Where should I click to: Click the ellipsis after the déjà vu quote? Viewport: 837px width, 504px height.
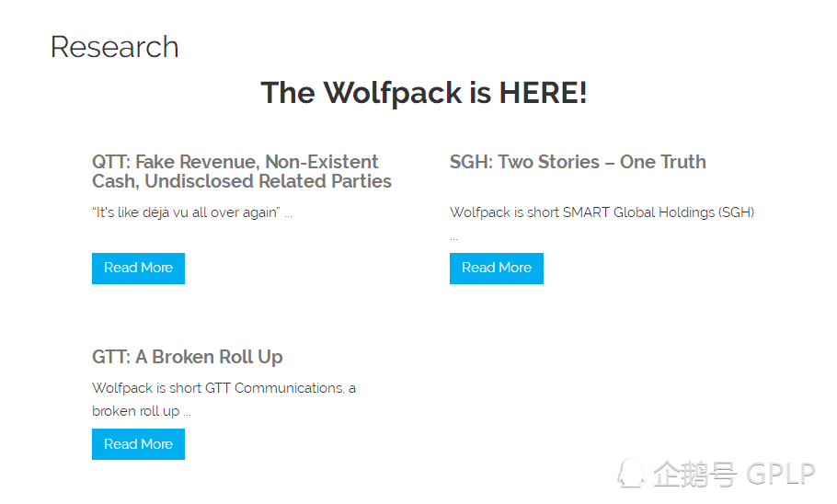[x=288, y=213]
